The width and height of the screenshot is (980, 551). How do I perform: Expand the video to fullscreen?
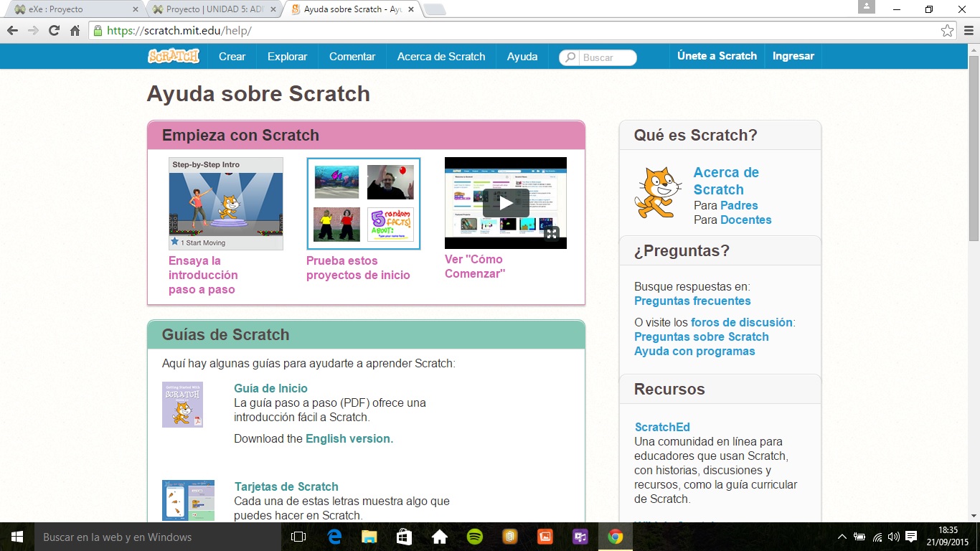(551, 233)
